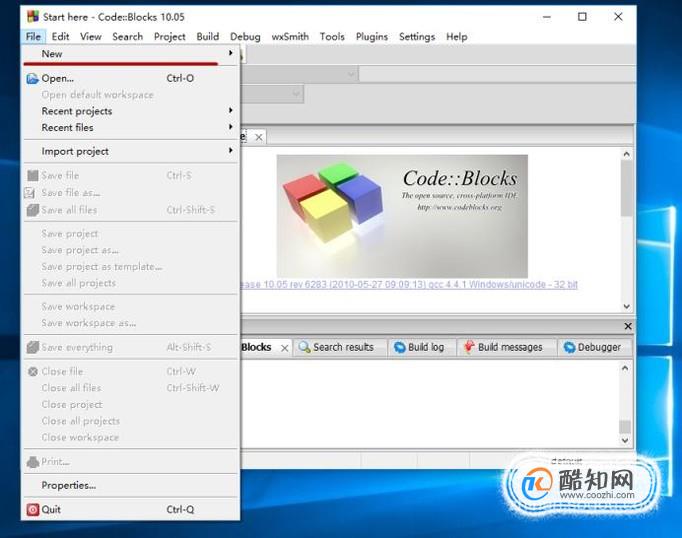This screenshot has width=682, height=538.
Task: Click the release 10.05 rev 6283 link
Action: pos(409,284)
